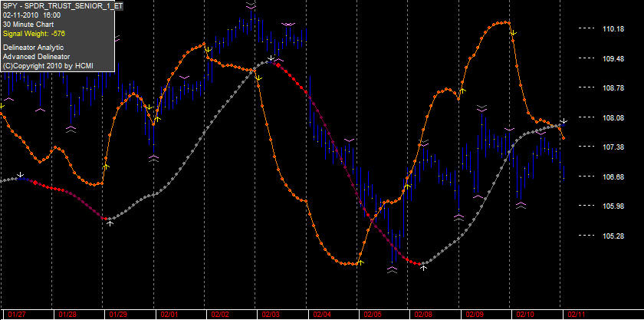Image resolution: width=644 pixels, height=320 pixels.
Task: Click the white down arrow on 01/27
Action: 21,175
